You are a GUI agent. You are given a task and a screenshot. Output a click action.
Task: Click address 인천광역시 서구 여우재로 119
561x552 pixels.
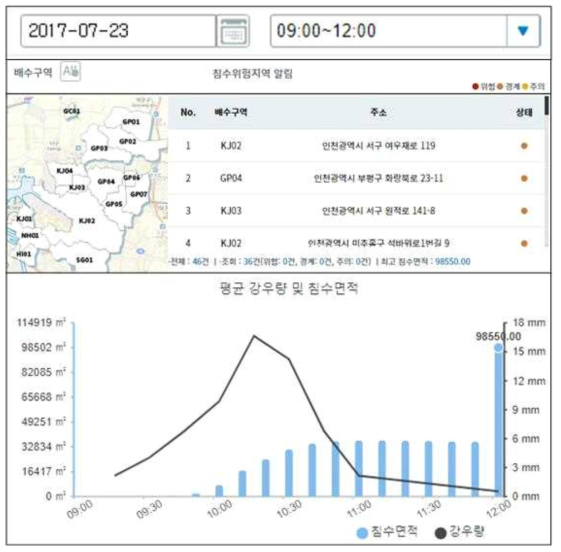pos(379,146)
